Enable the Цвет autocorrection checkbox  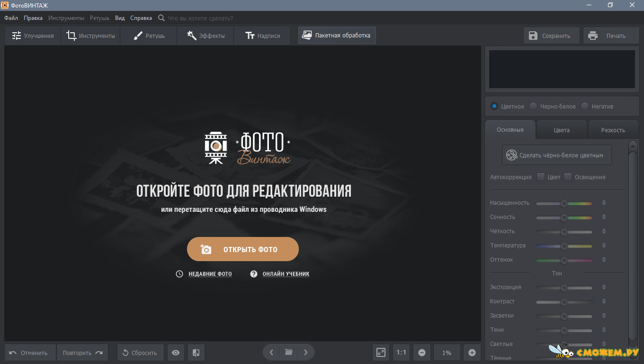click(541, 177)
